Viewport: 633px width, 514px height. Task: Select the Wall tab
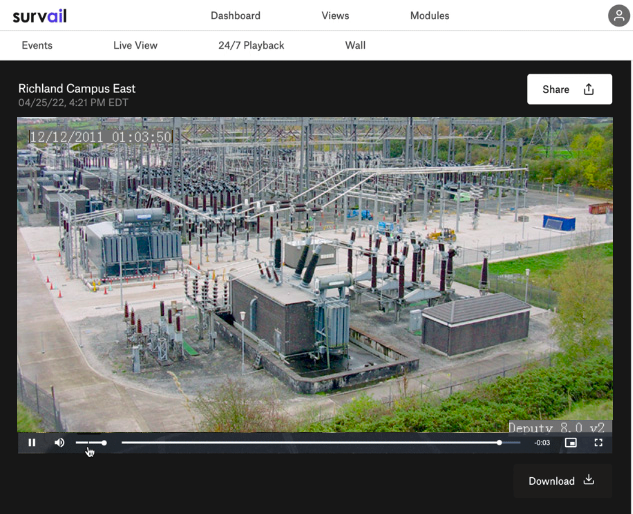tap(355, 45)
